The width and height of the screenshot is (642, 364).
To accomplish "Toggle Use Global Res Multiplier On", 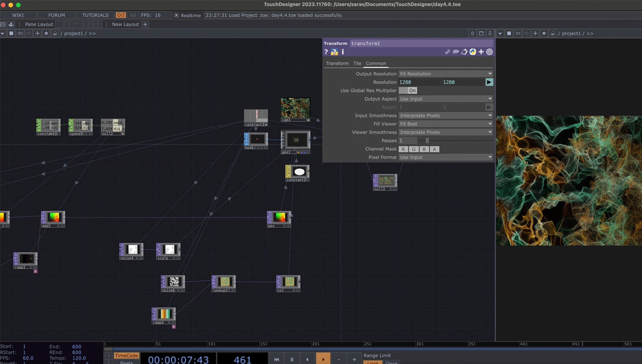I will coord(408,90).
